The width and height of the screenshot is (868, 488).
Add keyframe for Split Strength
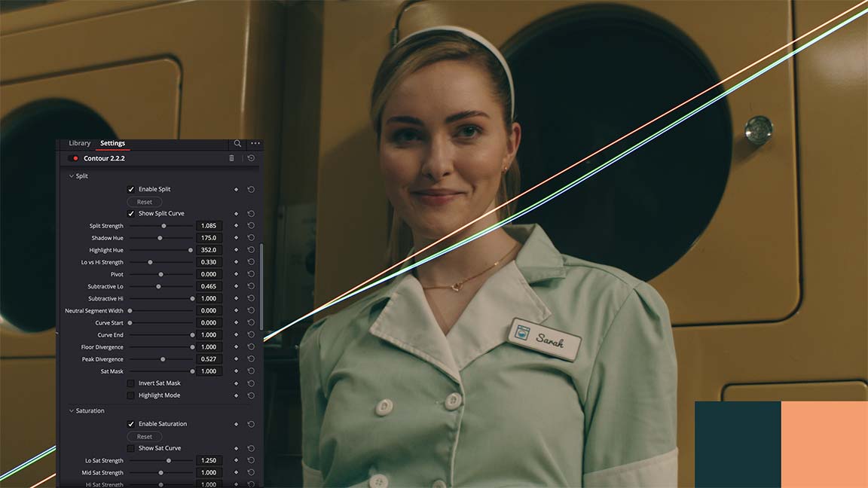tap(236, 226)
